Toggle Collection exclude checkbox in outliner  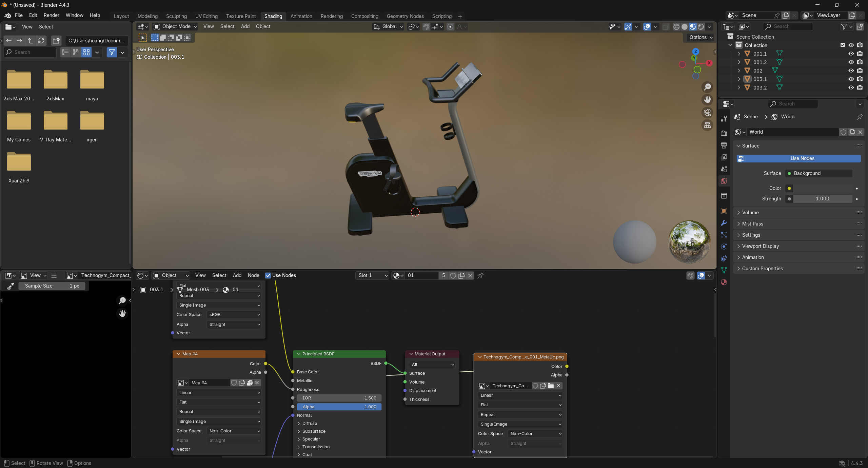coord(843,45)
